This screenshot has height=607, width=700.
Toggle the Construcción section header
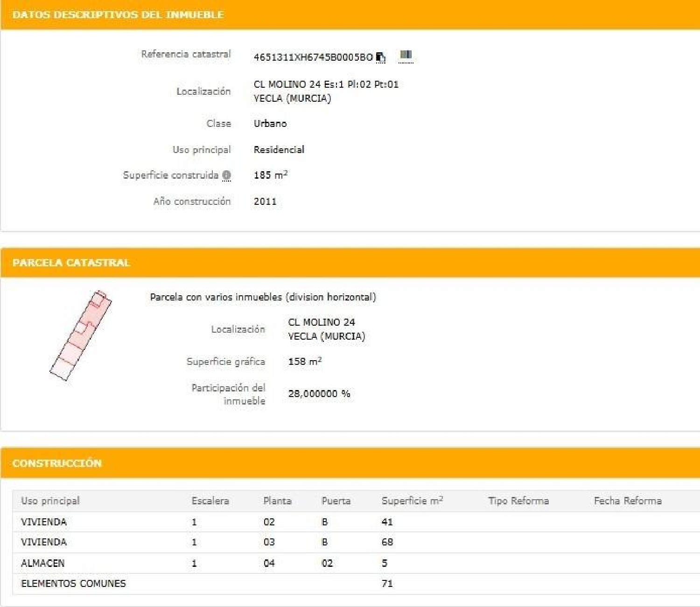57,463
